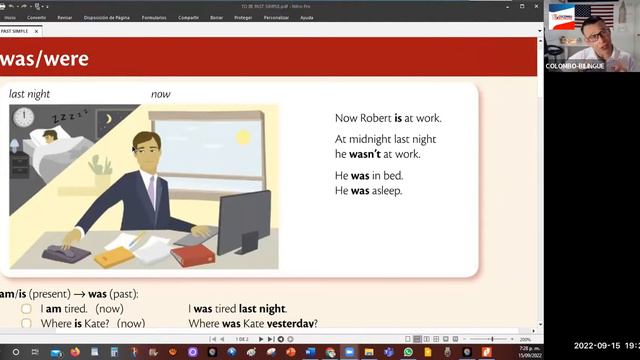Open the Inicio ribbon tab

[10, 18]
